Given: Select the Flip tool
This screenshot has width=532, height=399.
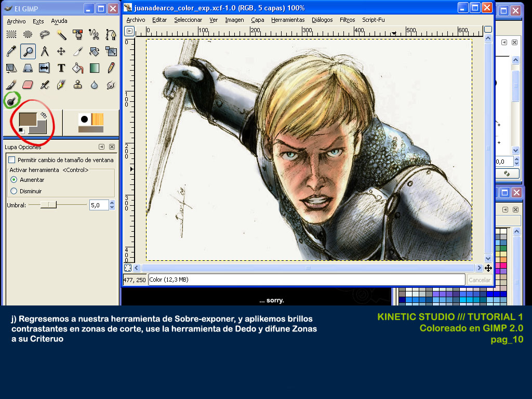Looking at the screenshot, I should [45, 68].
